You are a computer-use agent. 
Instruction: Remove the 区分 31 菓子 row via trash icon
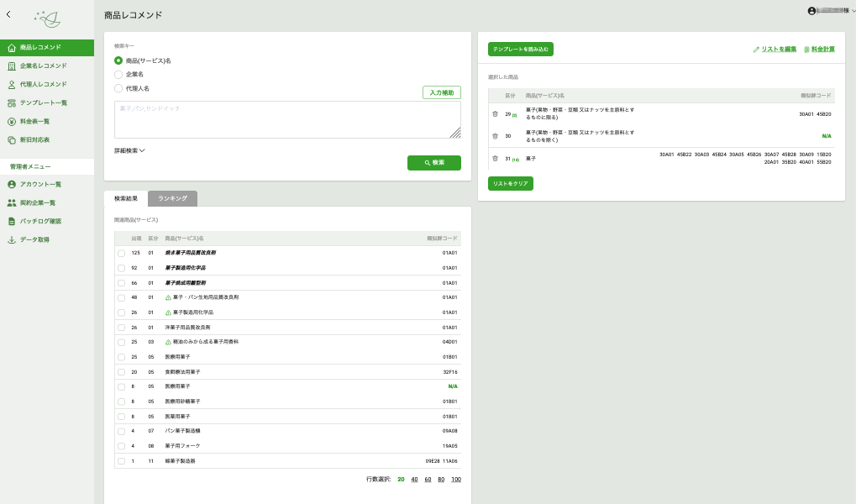(495, 158)
